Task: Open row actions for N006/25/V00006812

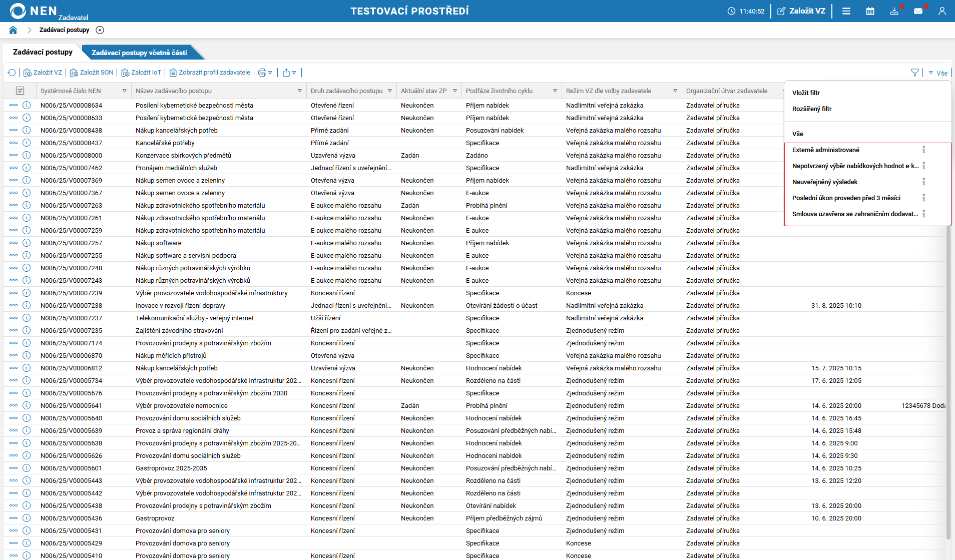Action: click(14, 368)
